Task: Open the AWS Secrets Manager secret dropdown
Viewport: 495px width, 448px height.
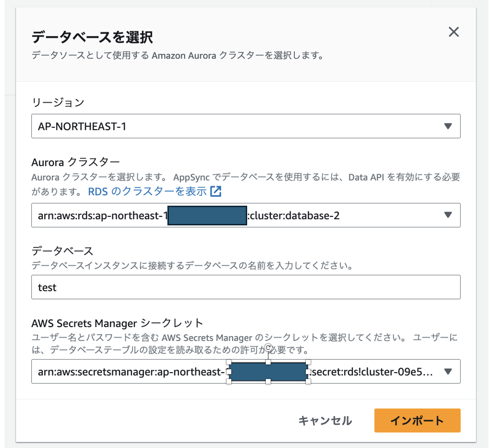Action: click(246, 371)
